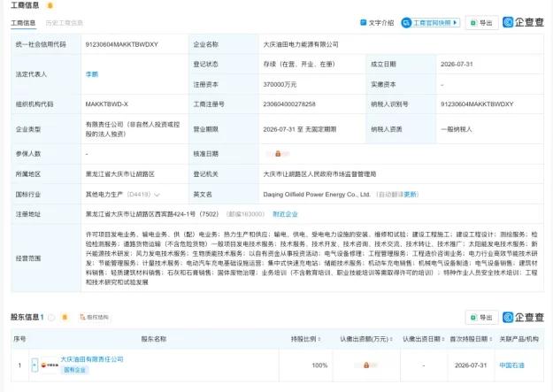553x392 pixels.
Task: Select the 100% shareholding ratio cell
Action: [319, 365]
